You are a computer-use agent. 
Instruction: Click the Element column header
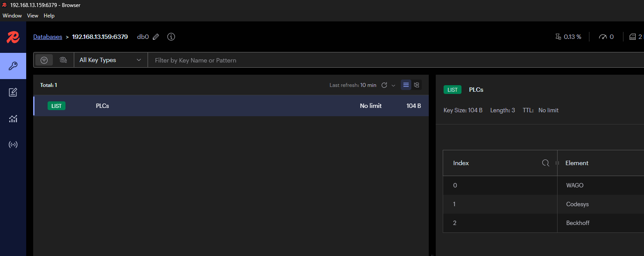point(601,163)
